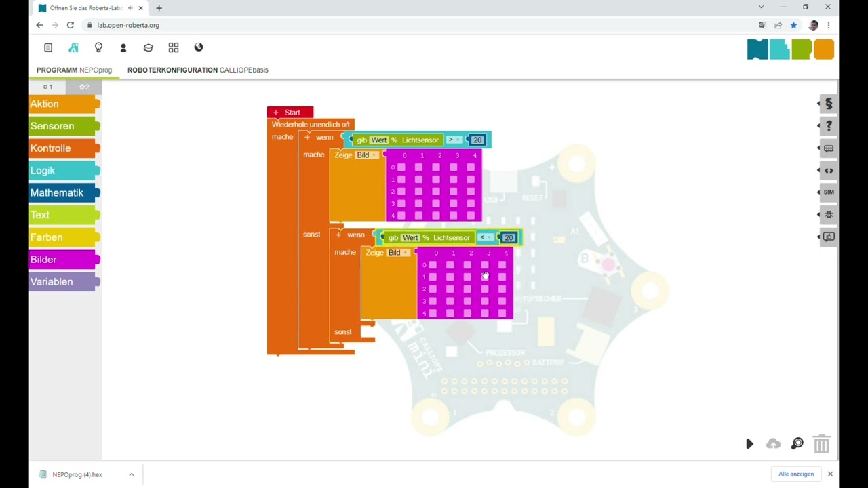Open the legal paragraph (§) side panel

pos(828,104)
